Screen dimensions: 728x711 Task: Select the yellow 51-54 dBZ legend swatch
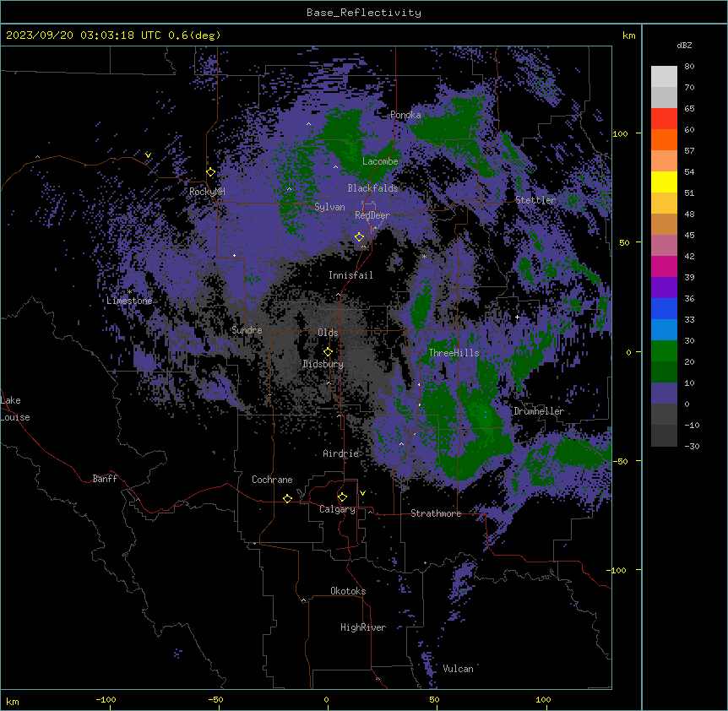tap(664, 182)
